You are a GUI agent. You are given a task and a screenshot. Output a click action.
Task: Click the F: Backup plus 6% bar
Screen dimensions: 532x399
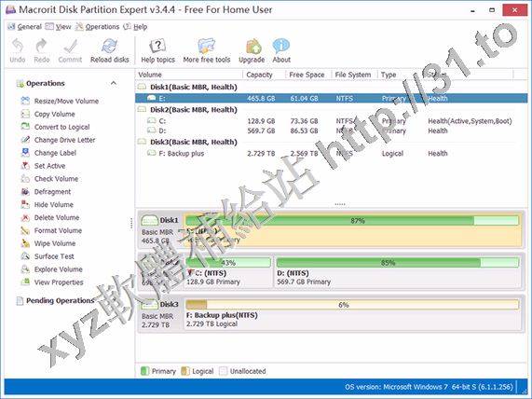pos(352,305)
